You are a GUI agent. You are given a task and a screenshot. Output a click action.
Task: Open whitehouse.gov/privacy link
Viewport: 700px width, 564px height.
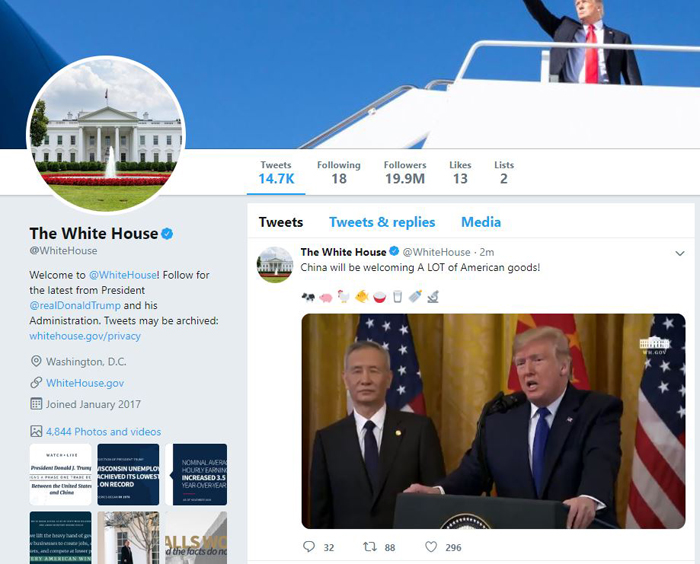tap(85, 336)
